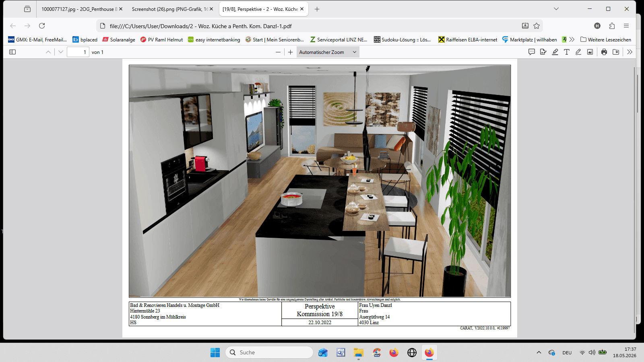Image resolution: width=644 pixels, height=362 pixels.
Task: Download the file from address bar icon
Action: point(525,26)
